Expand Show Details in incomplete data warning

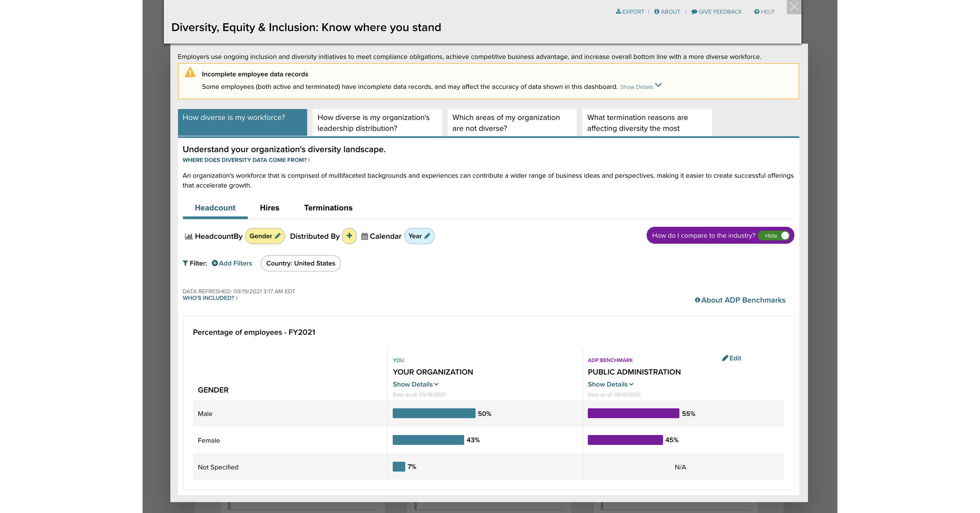641,87
